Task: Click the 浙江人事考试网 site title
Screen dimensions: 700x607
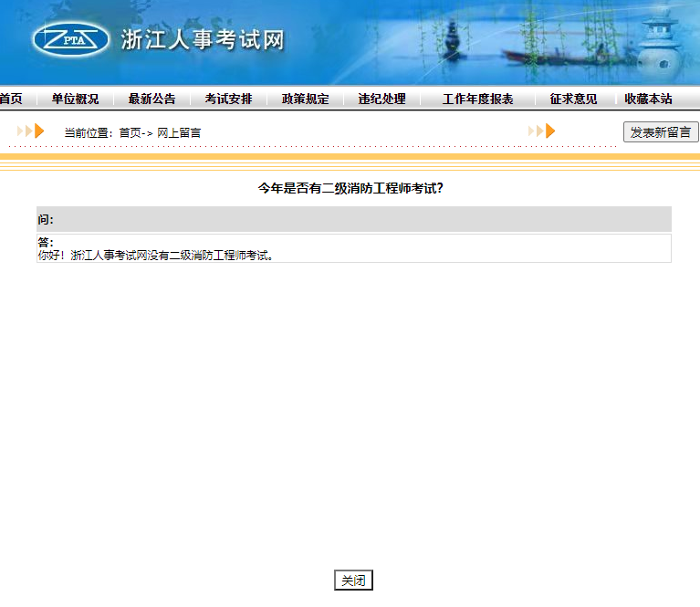Action: point(203,40)
